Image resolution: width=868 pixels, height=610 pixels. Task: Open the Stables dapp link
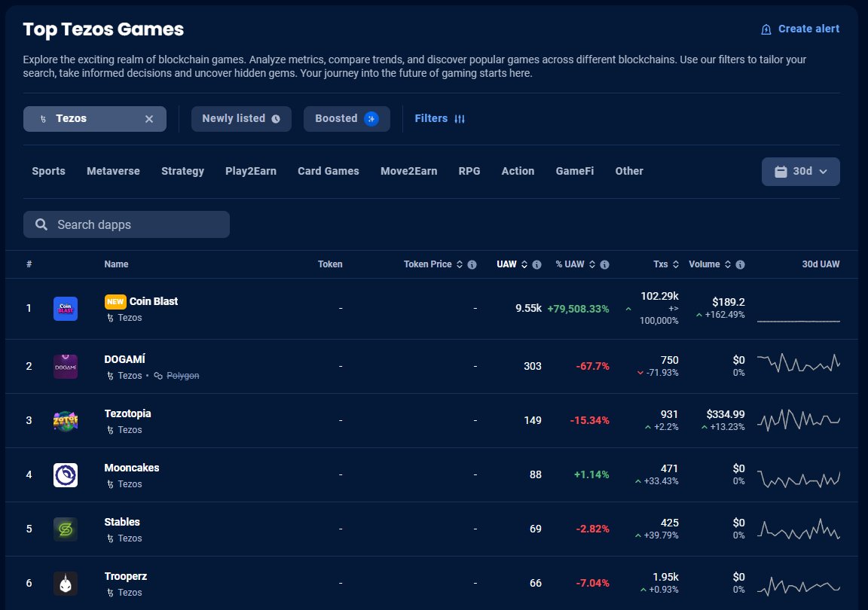[x=122, y=522]
